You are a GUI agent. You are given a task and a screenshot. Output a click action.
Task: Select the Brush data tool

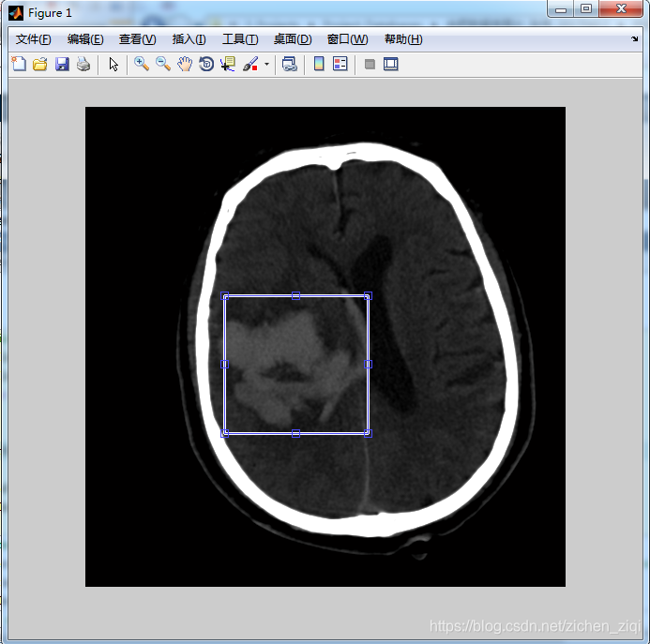[250, 65]
